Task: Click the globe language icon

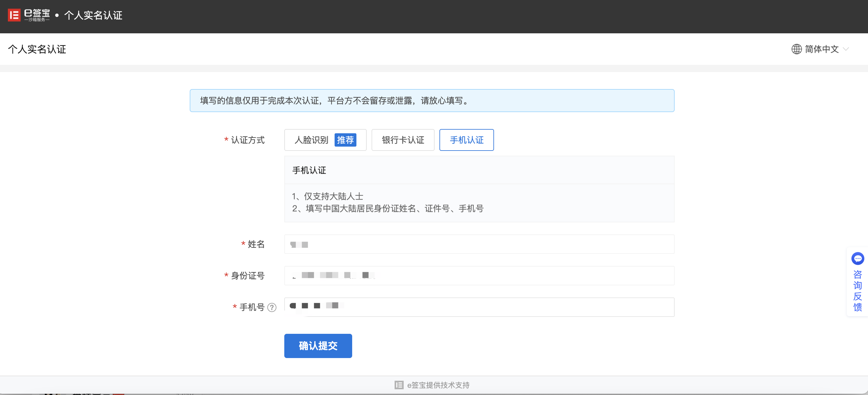Action: pos(796,49)
